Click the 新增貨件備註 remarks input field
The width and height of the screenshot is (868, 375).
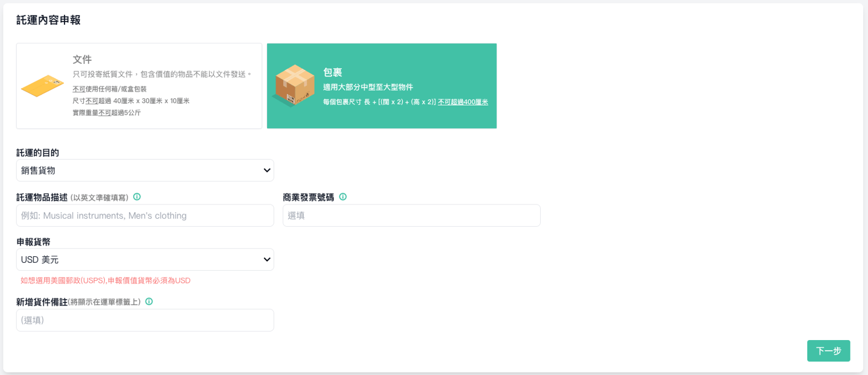(145, 320)
